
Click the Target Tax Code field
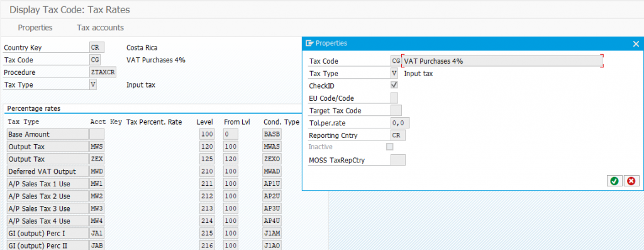pyautogui.click(x=396, y=110)
